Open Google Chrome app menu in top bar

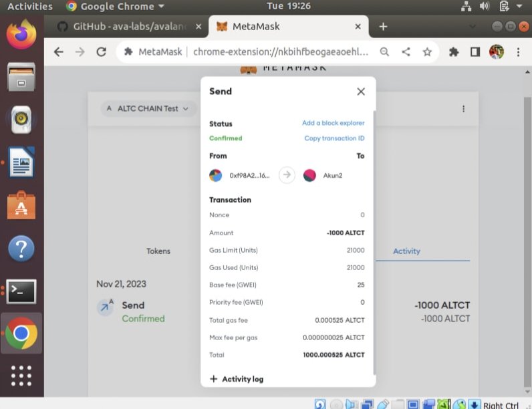(115, 7)
